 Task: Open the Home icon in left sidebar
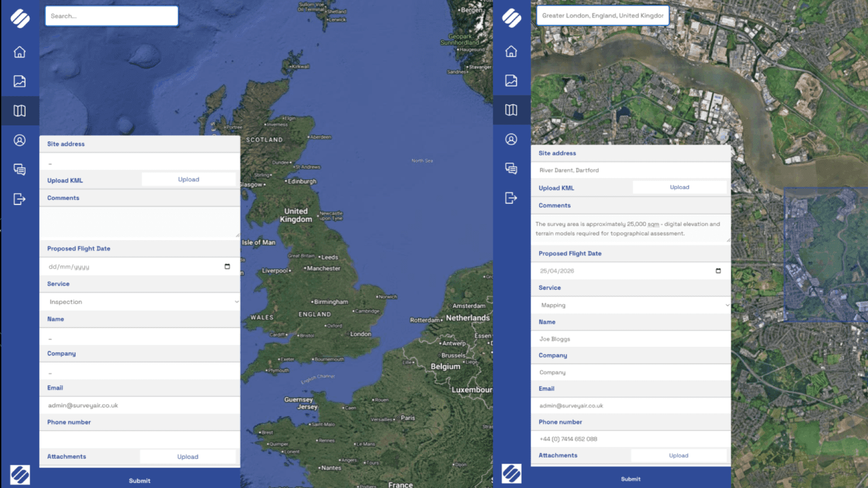point(20,51)
